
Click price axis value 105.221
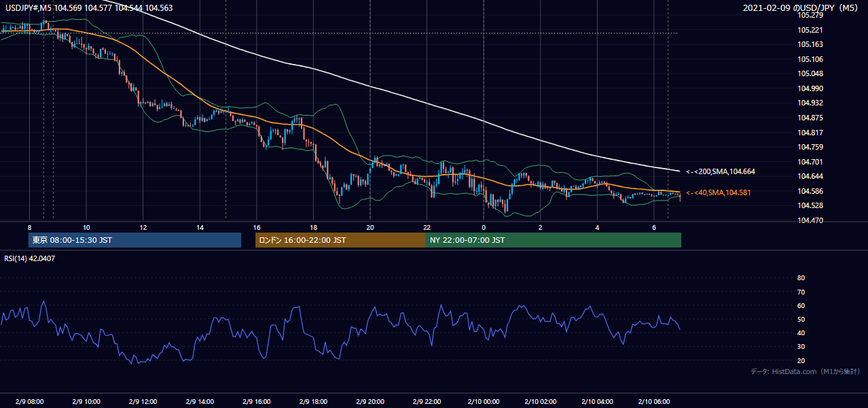click(x=810, y=30)
